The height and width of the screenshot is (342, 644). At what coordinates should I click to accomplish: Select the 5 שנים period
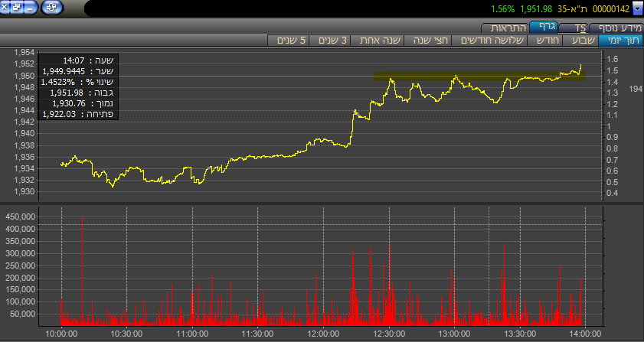(x=288, y=41)
